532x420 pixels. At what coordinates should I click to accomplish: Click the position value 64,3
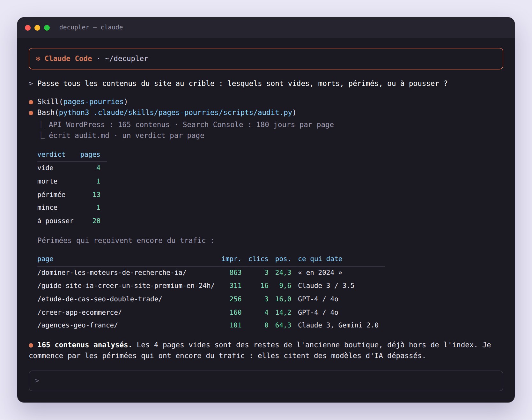coord(283,325)
